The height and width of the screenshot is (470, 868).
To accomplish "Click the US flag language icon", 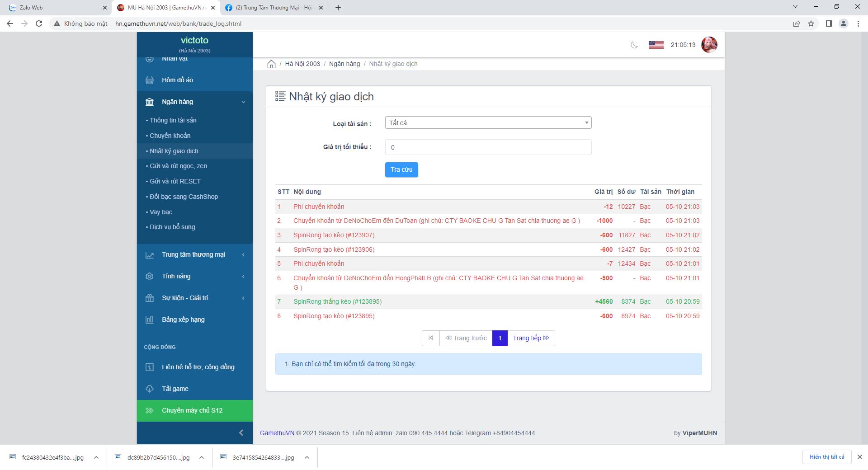I will pyautogui.click(x=656, y=45).
